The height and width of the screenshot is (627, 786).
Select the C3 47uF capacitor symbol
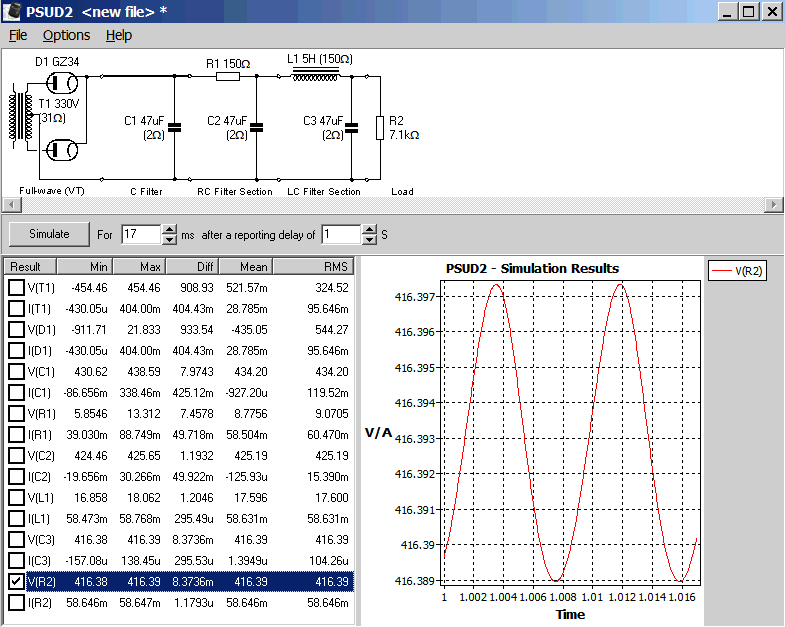(x=352, y=128)
